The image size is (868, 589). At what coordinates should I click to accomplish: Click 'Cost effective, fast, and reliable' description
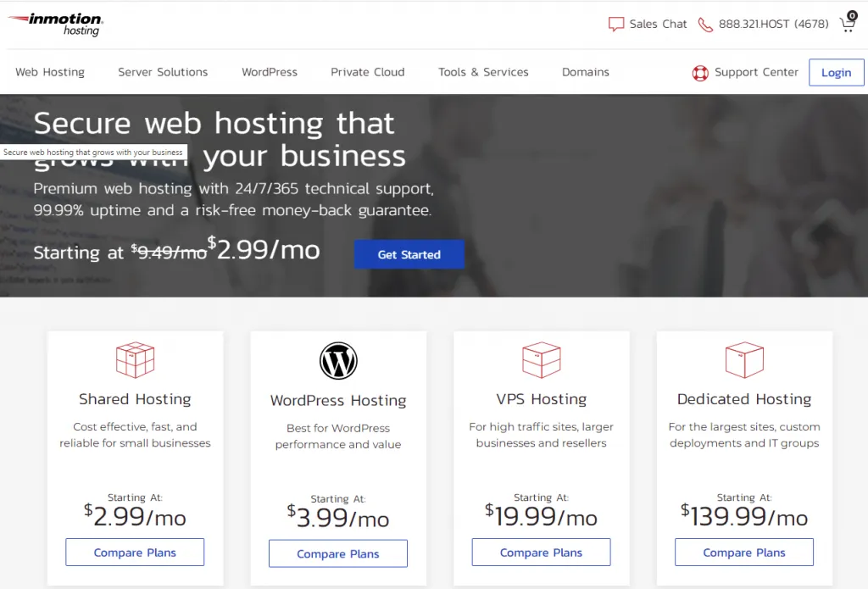(135, 435)
